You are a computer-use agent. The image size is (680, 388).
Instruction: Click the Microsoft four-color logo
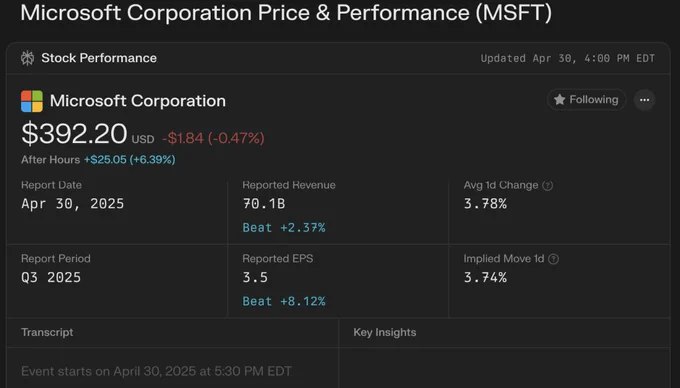pos(32,101)
